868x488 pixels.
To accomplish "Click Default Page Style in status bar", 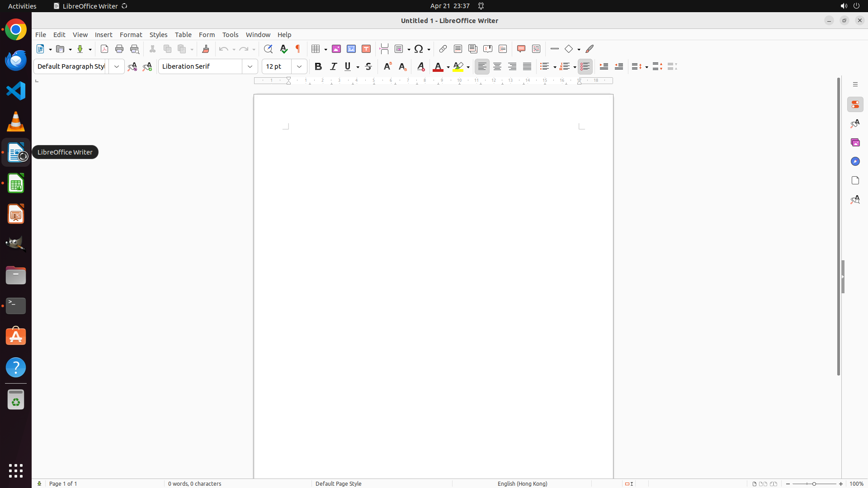I will tap(338, 483).
